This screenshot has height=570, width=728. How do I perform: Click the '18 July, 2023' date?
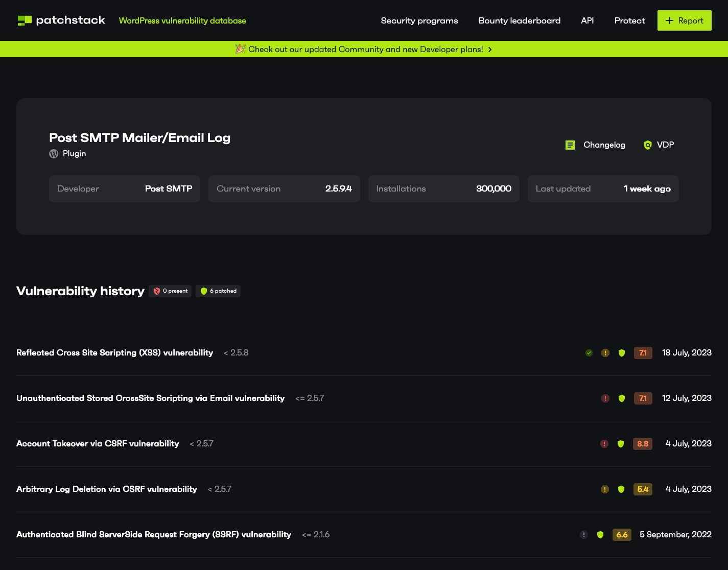[687, 353]
